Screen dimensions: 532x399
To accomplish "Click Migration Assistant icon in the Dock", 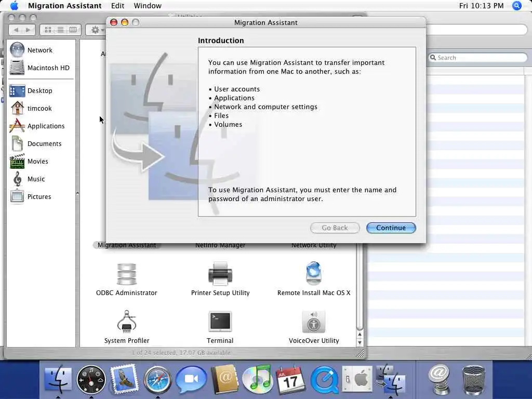I will point(390,380).
